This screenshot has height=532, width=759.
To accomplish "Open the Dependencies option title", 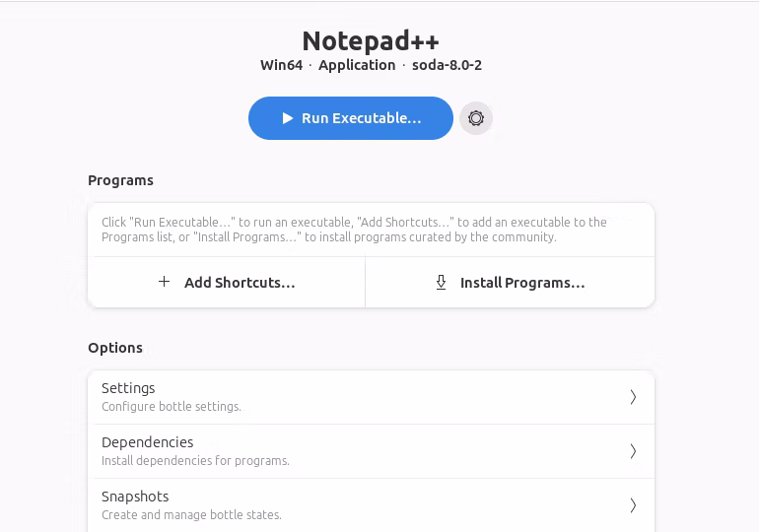I will coord(147,442).
